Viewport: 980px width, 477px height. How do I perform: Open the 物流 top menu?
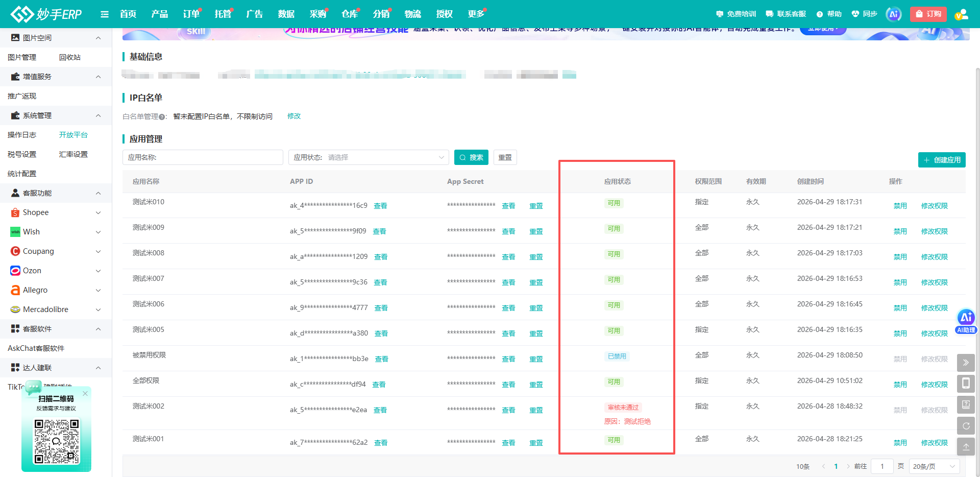coord(413,14)
